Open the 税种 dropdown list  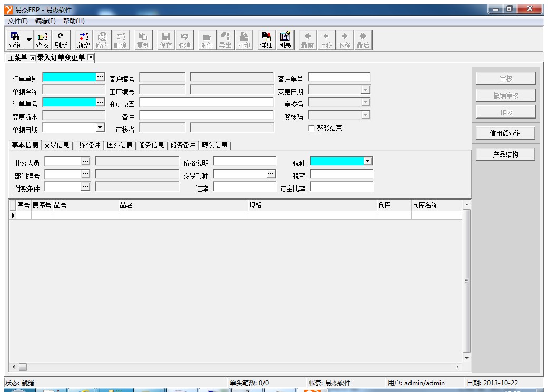[x=368, y=161]
